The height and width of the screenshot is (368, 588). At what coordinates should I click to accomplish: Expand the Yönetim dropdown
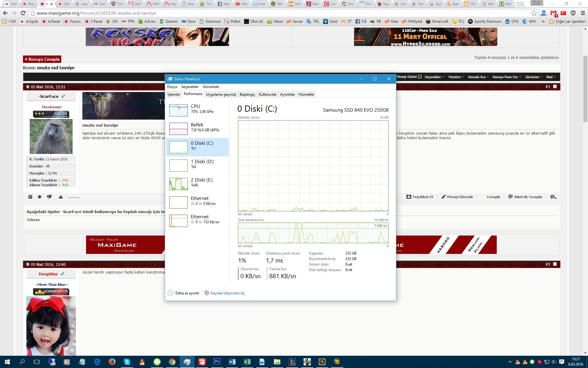click(x=456, y=77)
